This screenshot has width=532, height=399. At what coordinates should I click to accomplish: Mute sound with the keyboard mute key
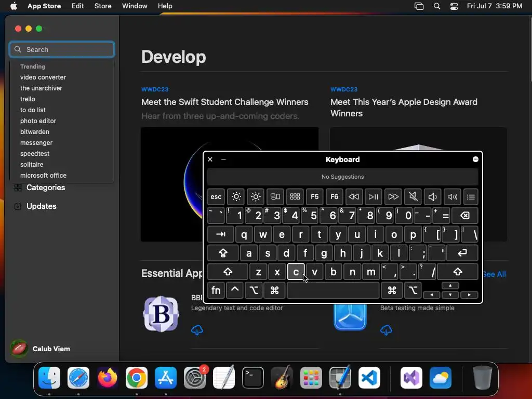tap(413, 197)
